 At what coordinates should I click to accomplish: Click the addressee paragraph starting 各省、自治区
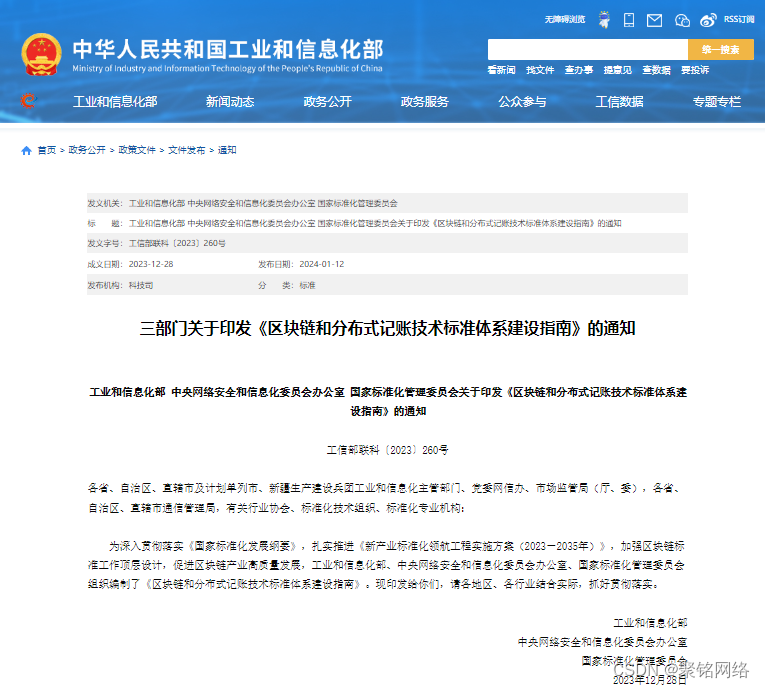pyautogui.click(x=385, y=498)
